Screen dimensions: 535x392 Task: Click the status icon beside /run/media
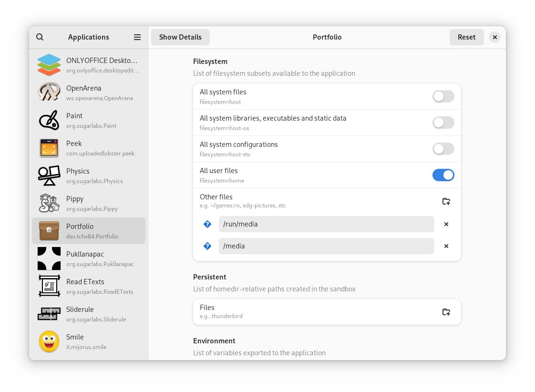pos(207,224)
